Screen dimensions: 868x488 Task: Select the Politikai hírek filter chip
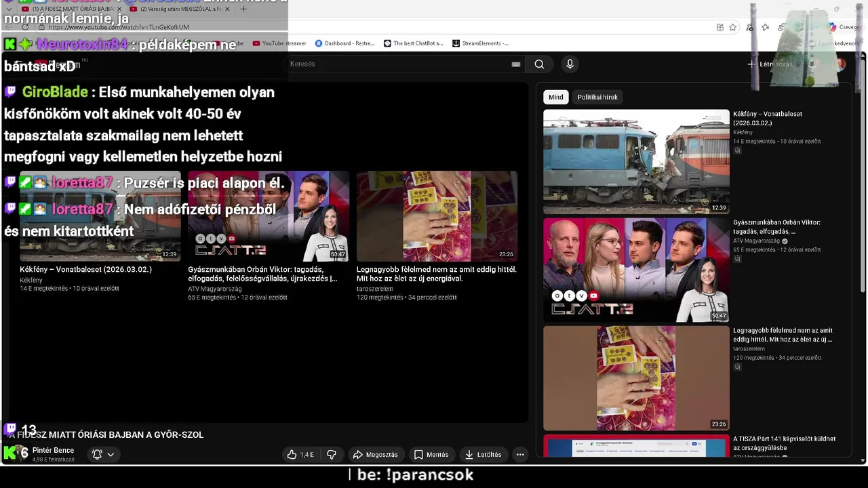tap(597, 97)
